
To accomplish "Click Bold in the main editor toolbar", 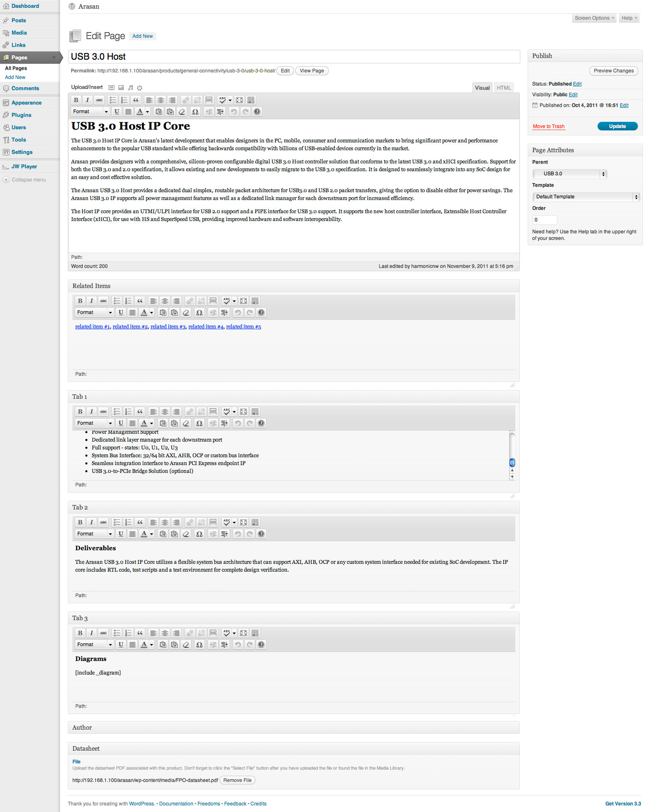I will click(x=76, y=100).
